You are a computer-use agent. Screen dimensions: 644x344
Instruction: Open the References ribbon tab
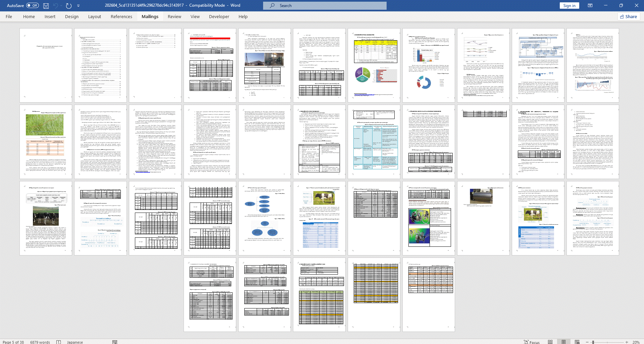(121, 17)
